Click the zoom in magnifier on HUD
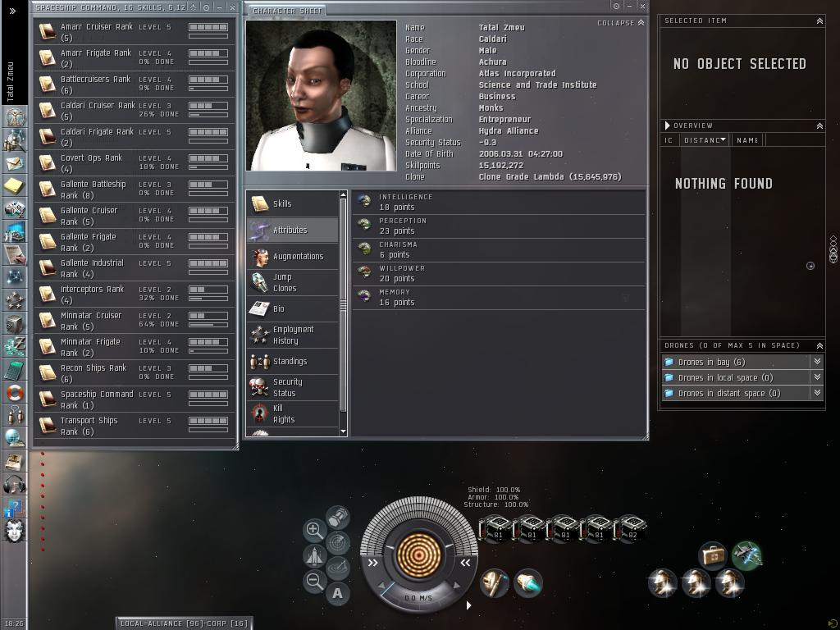840x630 pixels. tap(314, 531)
